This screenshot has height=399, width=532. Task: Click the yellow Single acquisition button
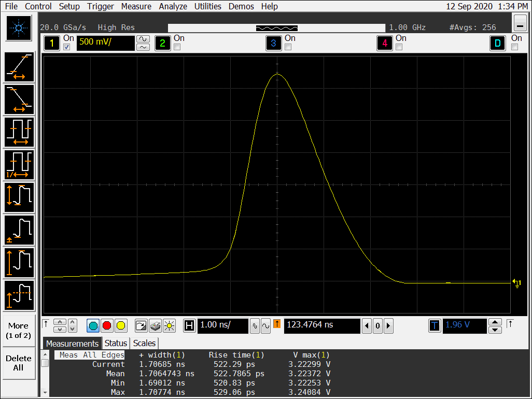coord(121,326)
